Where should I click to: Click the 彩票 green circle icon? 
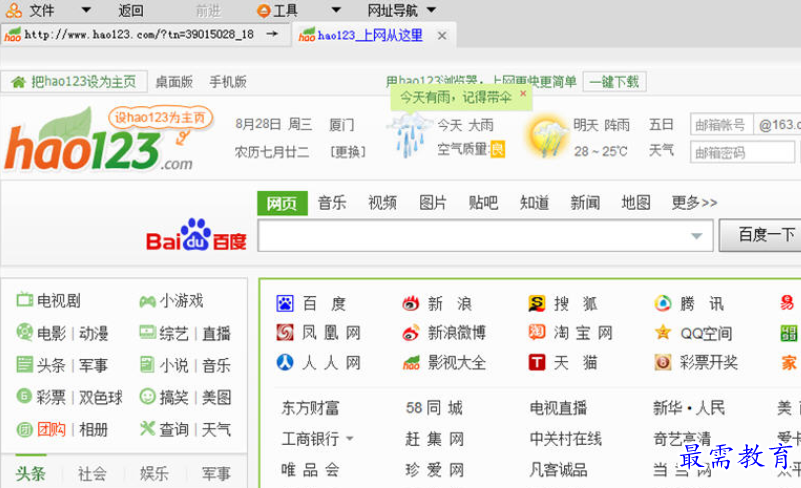pos(24,396)
